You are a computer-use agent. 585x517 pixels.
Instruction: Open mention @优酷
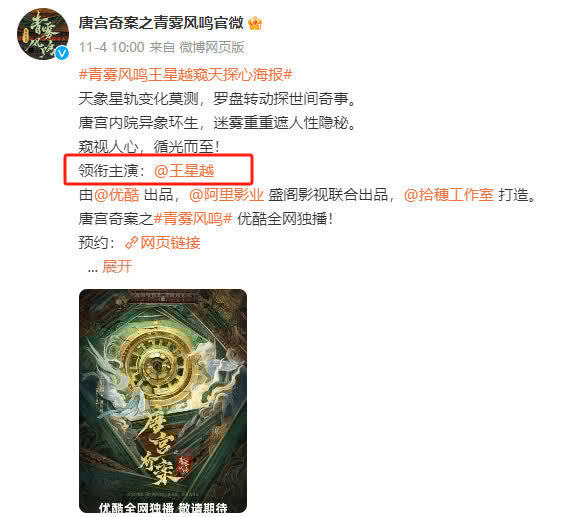tap(116, 195)
